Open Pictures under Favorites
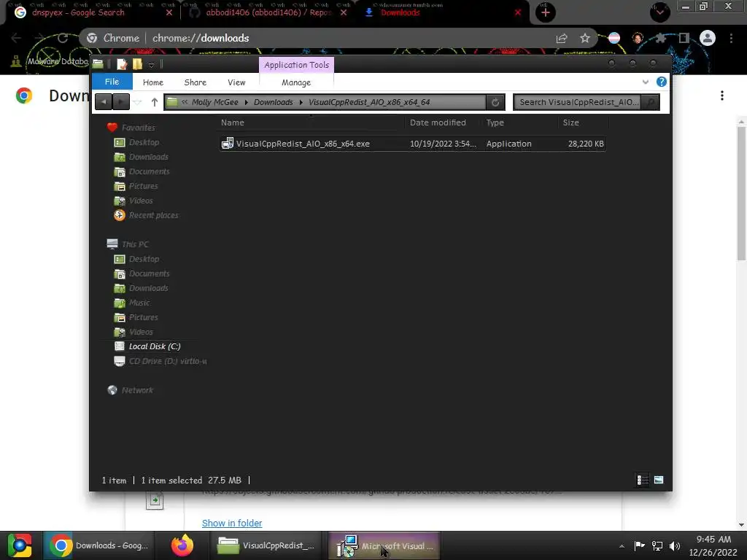This screenshot has height=560, width=747. coord(143,186)
